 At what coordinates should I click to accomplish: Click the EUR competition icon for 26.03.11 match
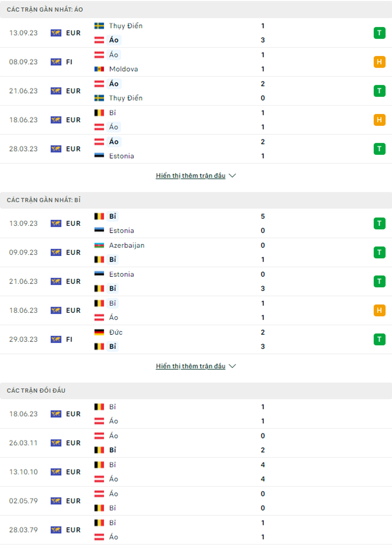coord(56,443)
